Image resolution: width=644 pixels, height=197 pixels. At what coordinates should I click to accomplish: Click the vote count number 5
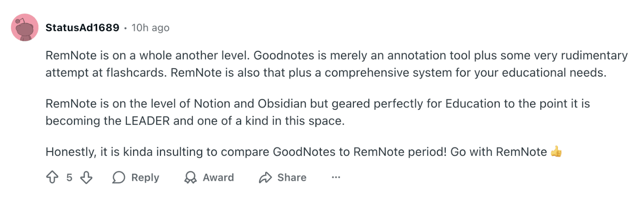click(69, 177)
